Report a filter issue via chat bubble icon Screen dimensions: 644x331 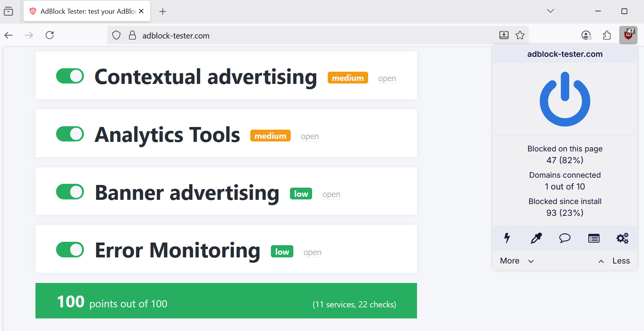pyautogui.click(x=565, y=238)
